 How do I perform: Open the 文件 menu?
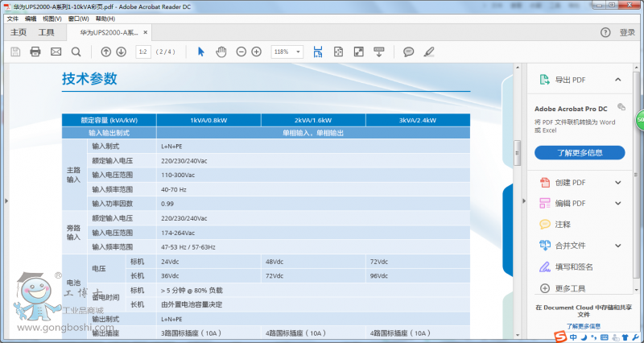13,19
